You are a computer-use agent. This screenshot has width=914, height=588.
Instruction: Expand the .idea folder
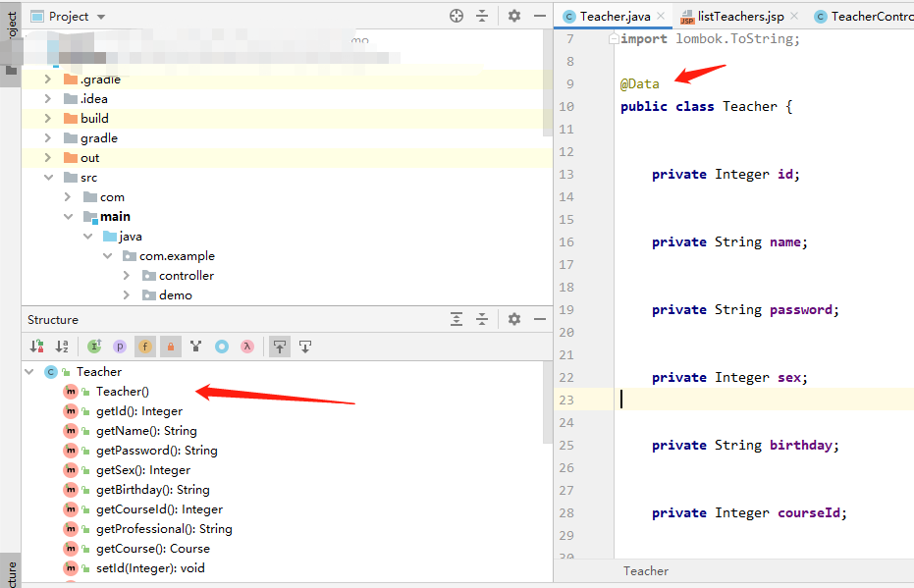tap(48, 98)
